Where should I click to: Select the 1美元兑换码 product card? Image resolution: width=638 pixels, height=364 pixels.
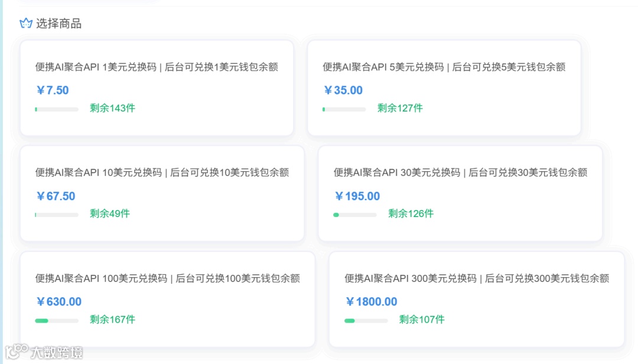(157, 88)
